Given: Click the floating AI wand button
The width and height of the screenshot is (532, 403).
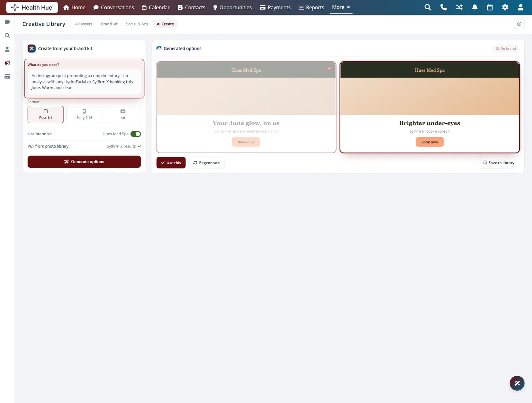Looking at the screenshot, I should (x=517, y=383).
